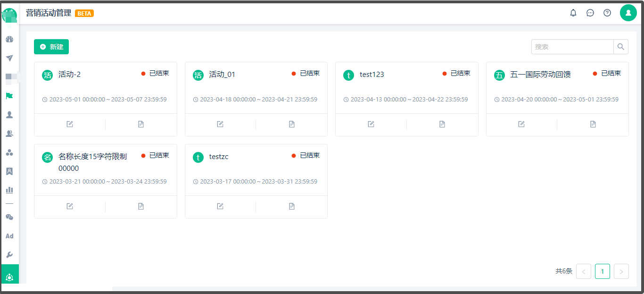Screen dimensions: 644x294
Task: Click the 新建 button
Action: pyautogui.click(x=51, y=47)
